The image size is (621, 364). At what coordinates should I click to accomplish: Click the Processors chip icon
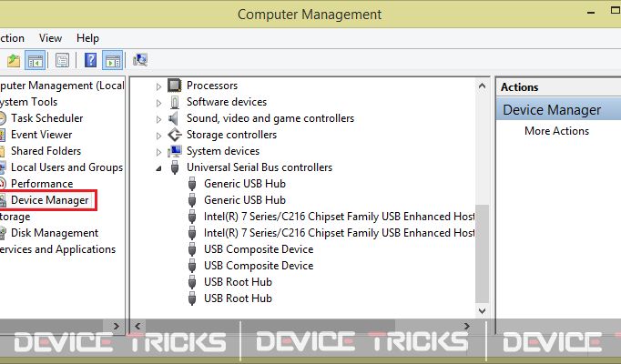click(174, 86)
